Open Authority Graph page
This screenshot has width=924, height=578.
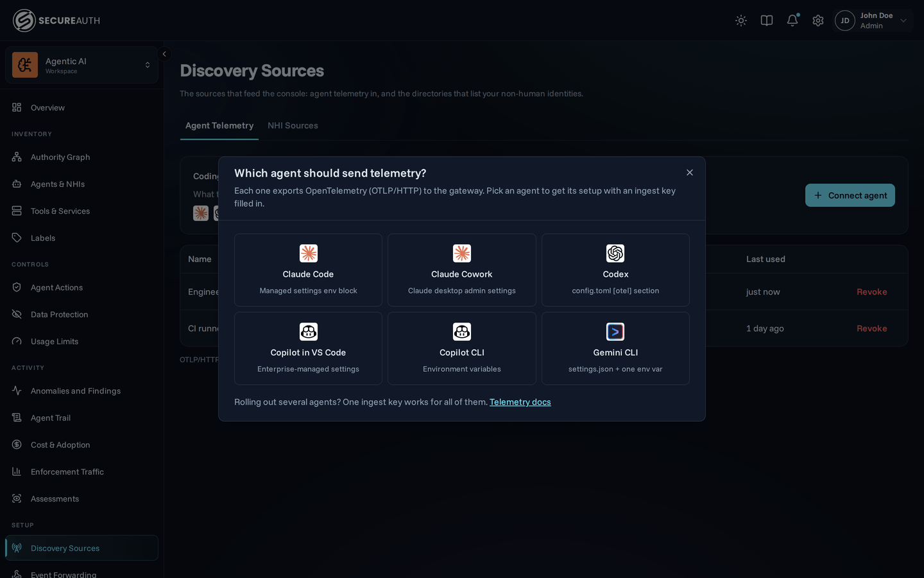81,157
